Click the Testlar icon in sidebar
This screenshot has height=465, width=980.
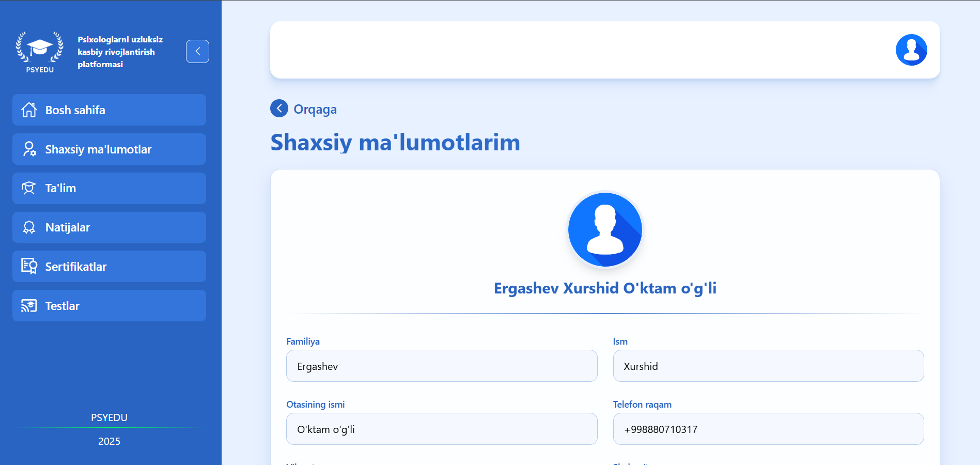[29, 306]
